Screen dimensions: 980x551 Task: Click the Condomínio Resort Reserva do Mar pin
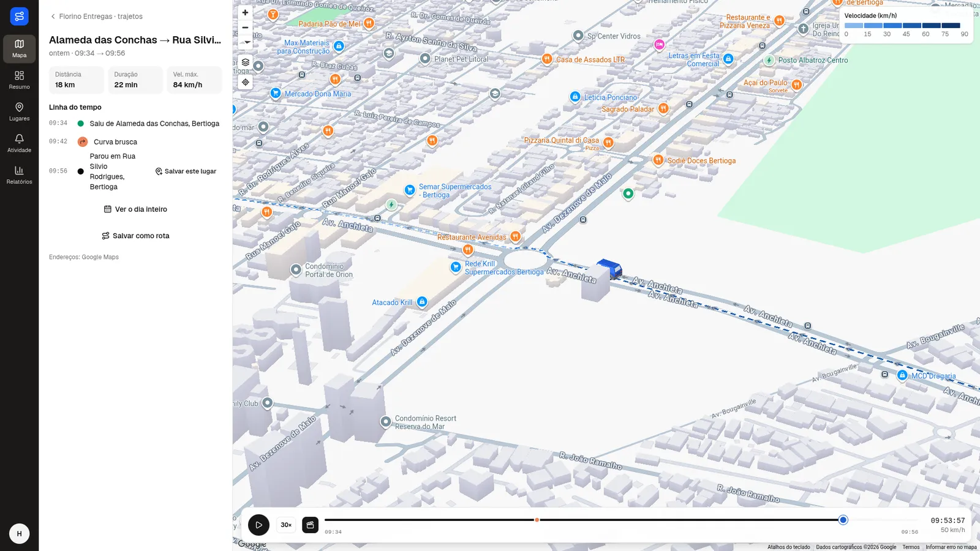tap(385, 422)
